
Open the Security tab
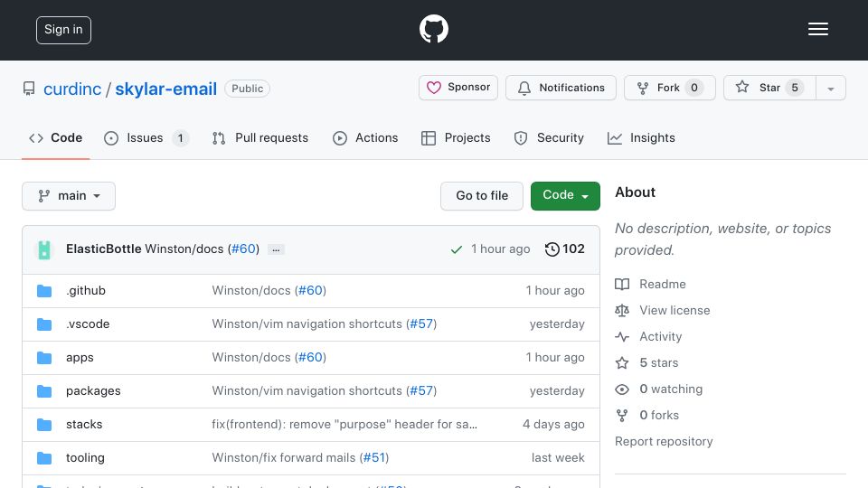click(549, 137)
